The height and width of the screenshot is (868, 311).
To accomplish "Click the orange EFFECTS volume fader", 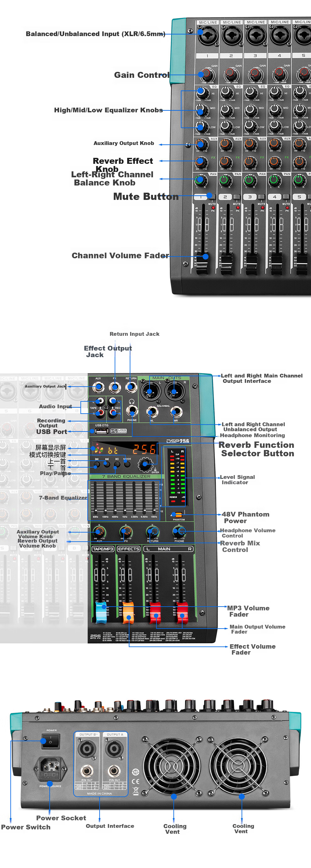I will coord(128,613).
